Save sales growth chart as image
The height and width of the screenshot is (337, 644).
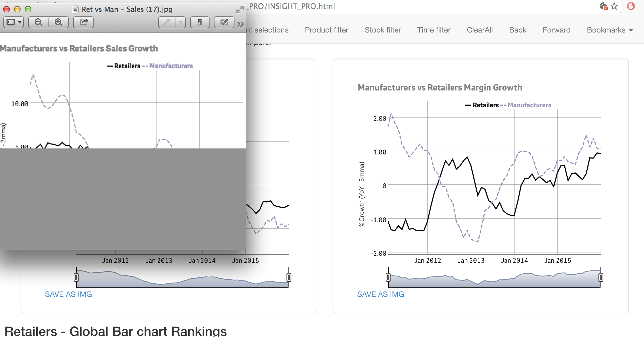tap(69, 294)
